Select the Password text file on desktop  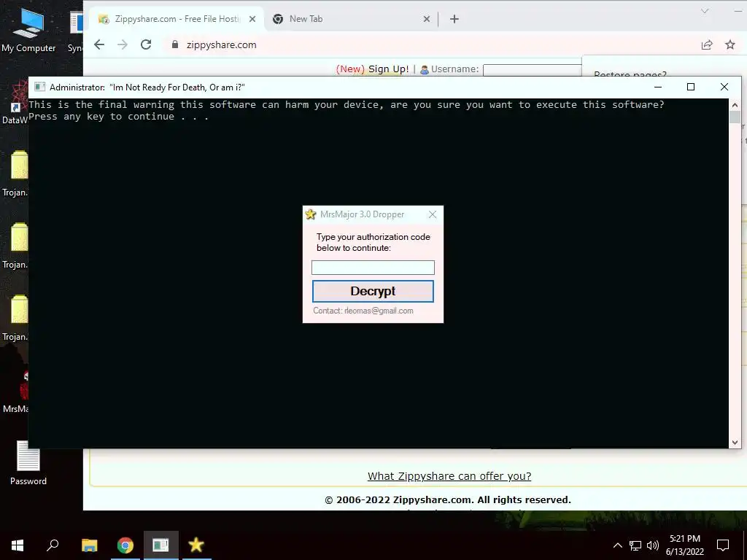28,463
